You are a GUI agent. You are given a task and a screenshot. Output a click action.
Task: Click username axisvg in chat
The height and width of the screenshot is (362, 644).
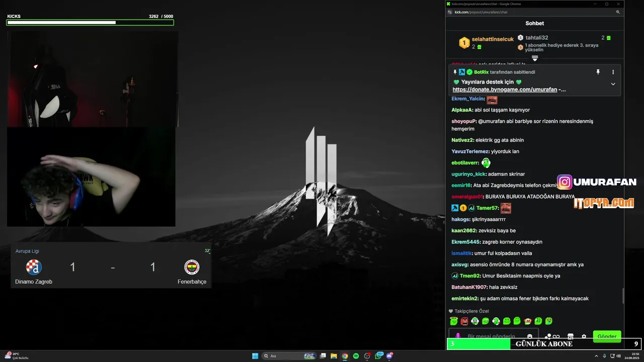460,264
